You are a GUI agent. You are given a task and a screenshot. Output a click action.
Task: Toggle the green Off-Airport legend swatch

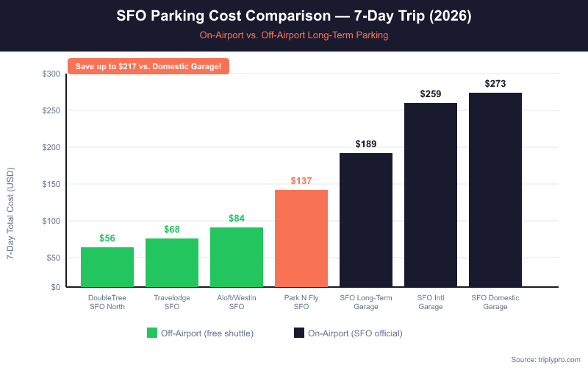(152, 333)
